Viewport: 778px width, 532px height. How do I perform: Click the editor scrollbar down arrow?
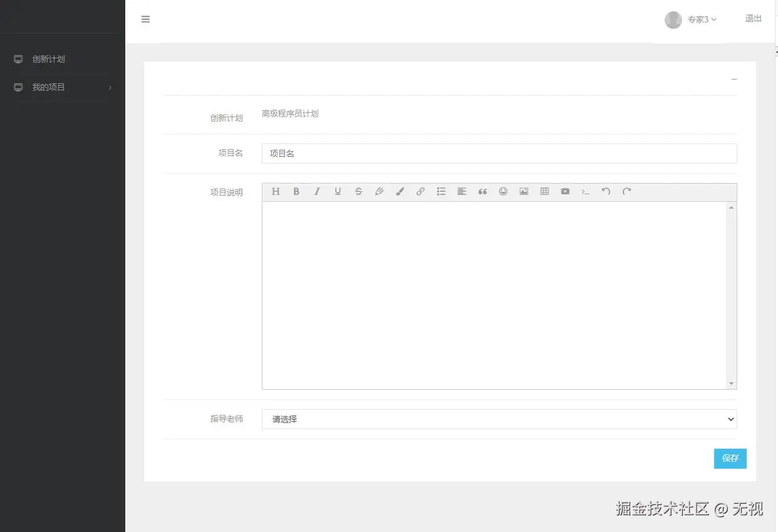coord(731,383)
